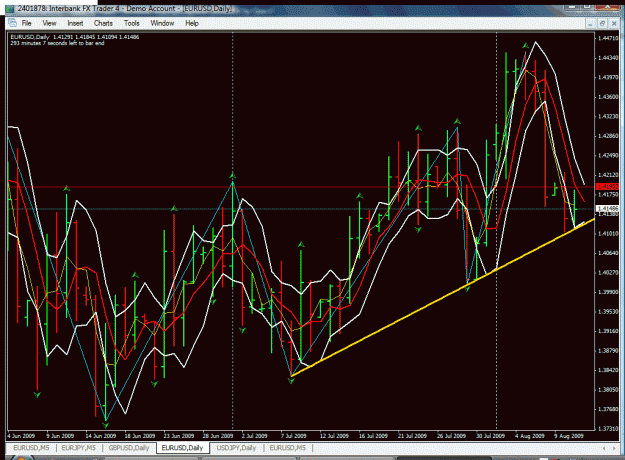Click the '21 Jul 2009' date label
The height and width of the screenshot is (460, 625).
pyautogui.click(x=412, y=436)
